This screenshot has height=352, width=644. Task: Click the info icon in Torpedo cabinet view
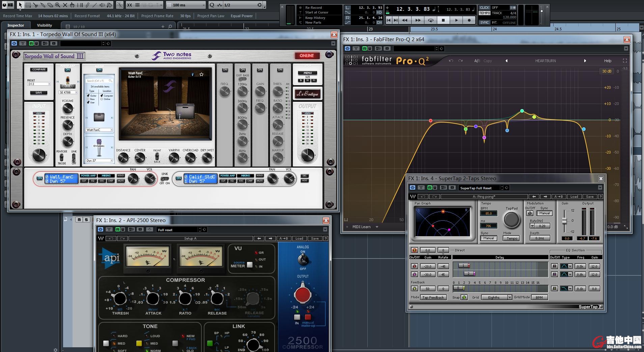193,74
